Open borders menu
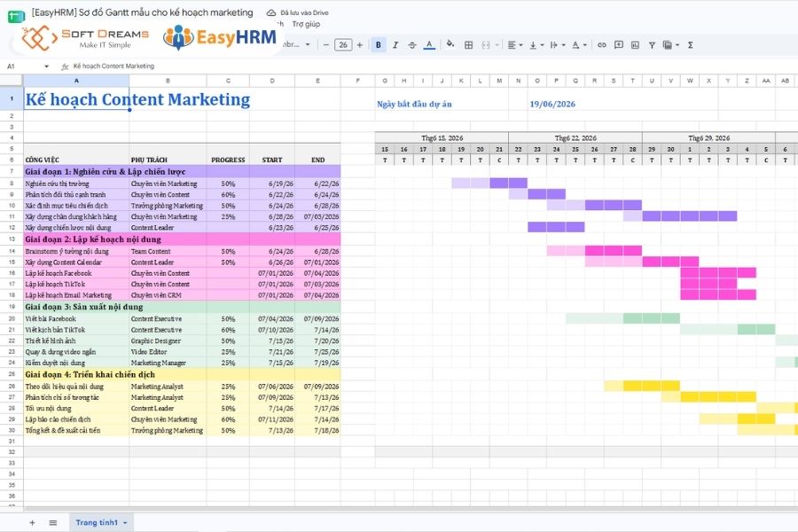This screenshot has width=798, height=532. pos(469,45)
